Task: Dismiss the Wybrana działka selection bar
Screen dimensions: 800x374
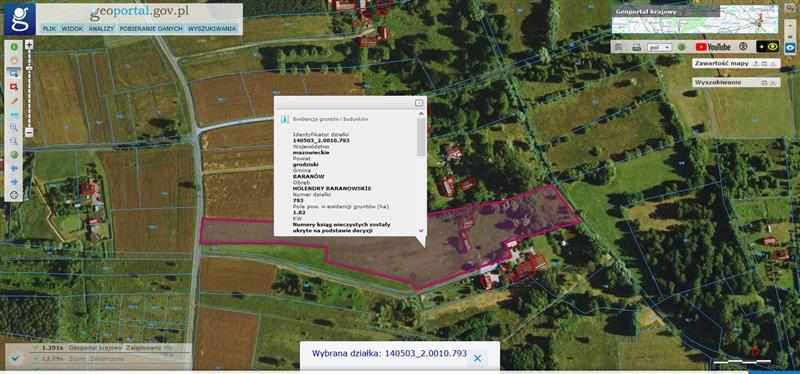Action: pos(478,358)
